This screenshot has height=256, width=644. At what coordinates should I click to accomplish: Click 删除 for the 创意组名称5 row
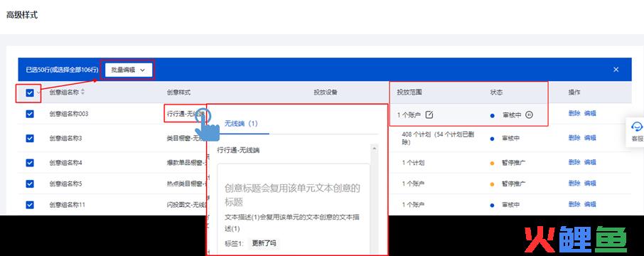click(x=574, y=183)
